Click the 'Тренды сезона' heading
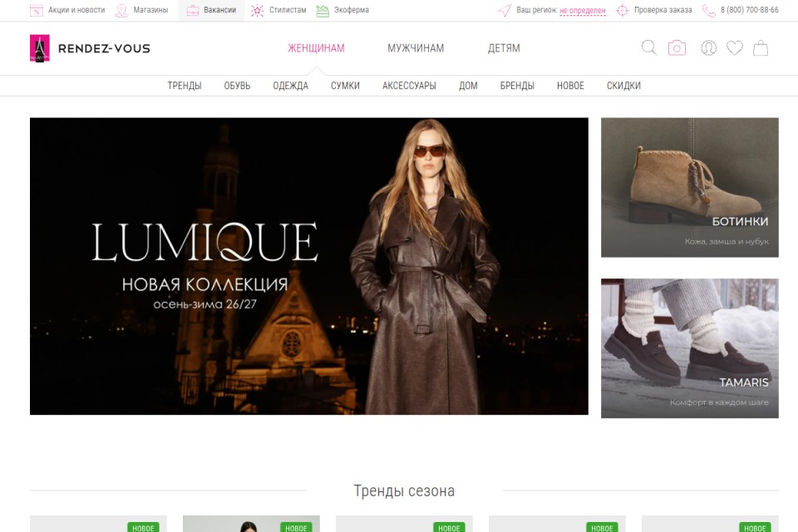The height and width of the screenshot is (532, 798). point(404,490)
